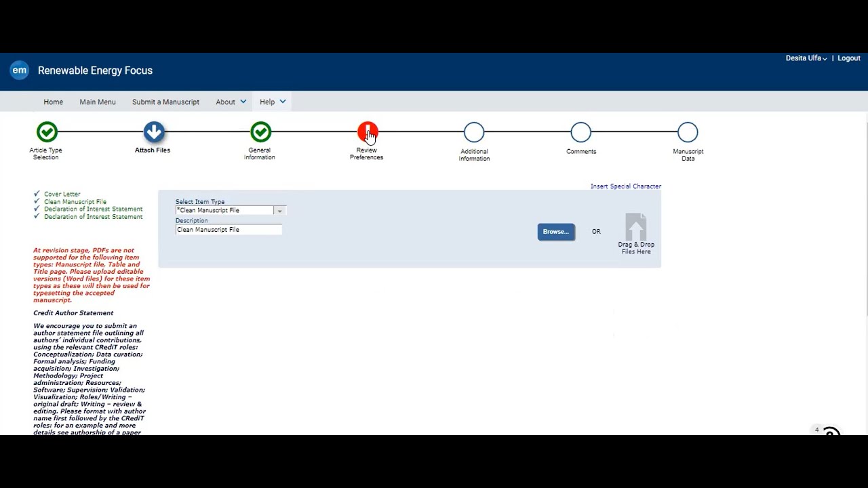This screenshot has height=488, width=868.
Task: Expand the About menu
Action: [x=231, y=102]
